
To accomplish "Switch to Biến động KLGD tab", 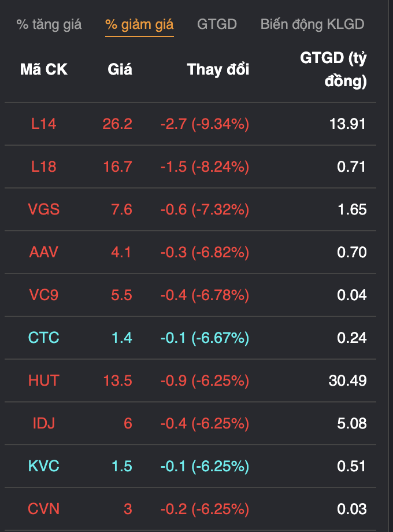I will point(312,24).
